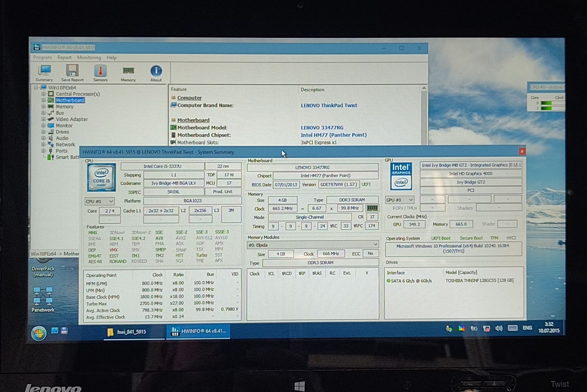Click the Intel Graphics logo
Screen dimensions: 587x392
point(401,176)
